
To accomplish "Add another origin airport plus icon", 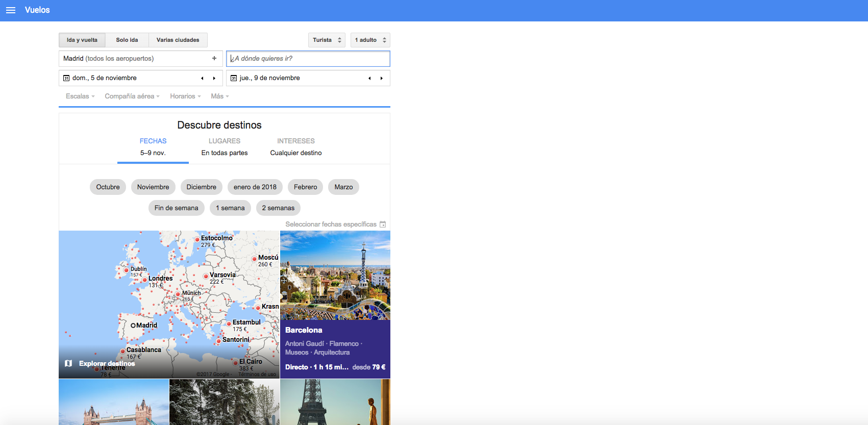I will pyautogui.click(x=214, y=59).
